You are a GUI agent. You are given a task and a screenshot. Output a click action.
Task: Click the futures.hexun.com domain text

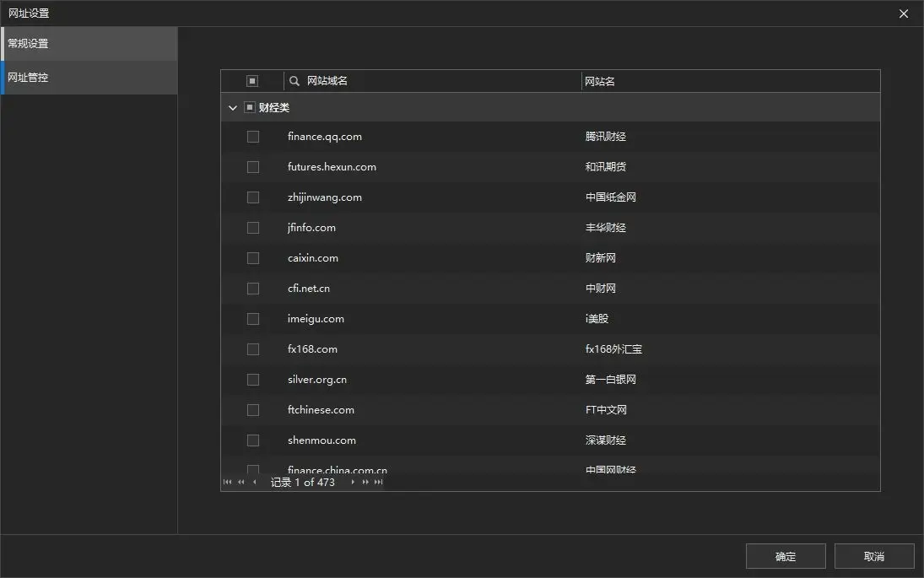pos(332,167)
